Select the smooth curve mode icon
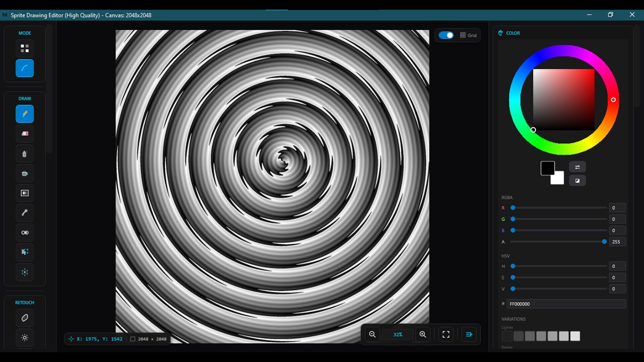 (24, 68)
